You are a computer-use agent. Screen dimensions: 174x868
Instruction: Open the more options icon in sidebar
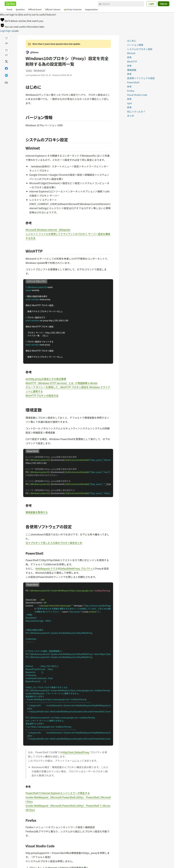click(6, 83)
